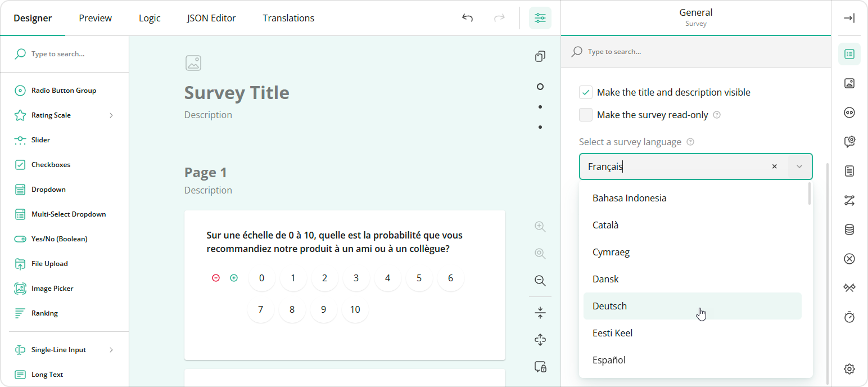Open the Question Settings category icon
The image size is (868, 387).
[849, 141]
